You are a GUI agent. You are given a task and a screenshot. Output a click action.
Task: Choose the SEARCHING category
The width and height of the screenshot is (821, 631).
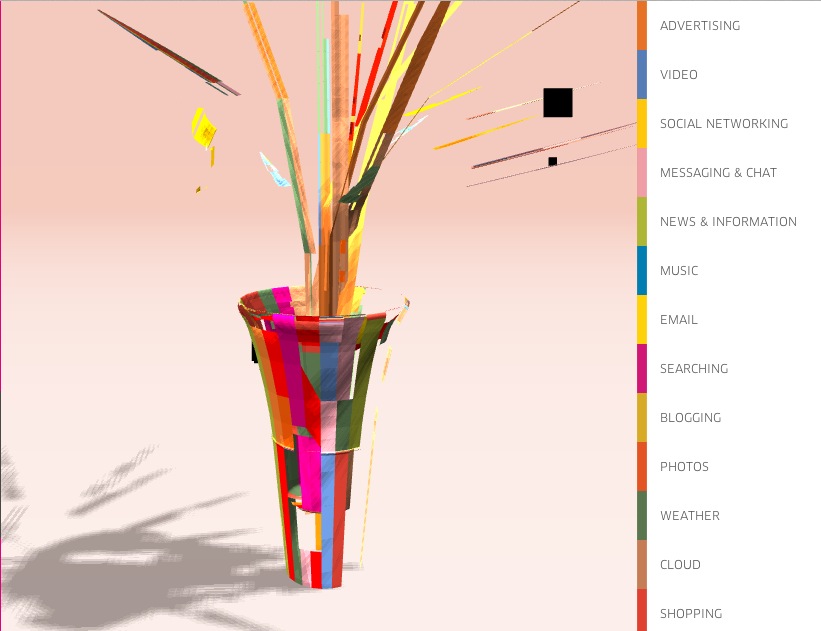(694, 369)
